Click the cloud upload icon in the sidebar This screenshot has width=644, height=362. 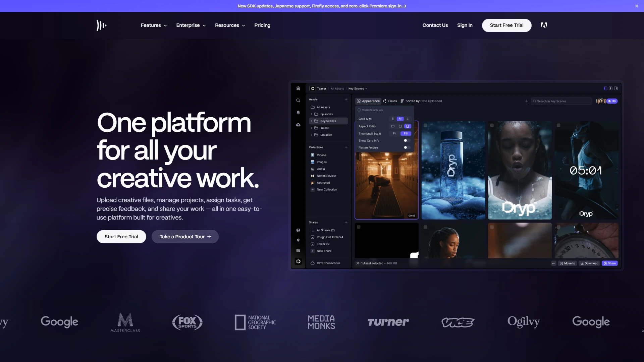[x=298, y=125]
